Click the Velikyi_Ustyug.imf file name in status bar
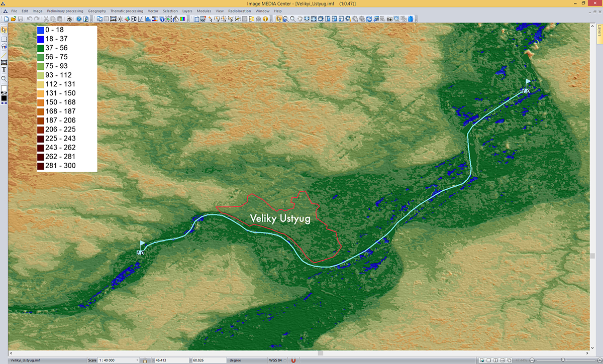 coord(25,360)
